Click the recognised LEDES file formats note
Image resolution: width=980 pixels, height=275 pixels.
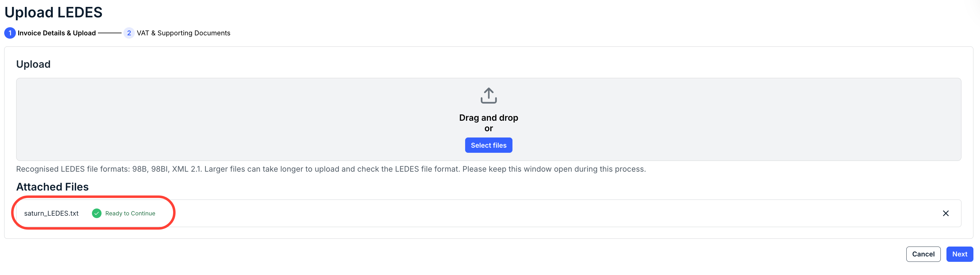click(331, 169)
